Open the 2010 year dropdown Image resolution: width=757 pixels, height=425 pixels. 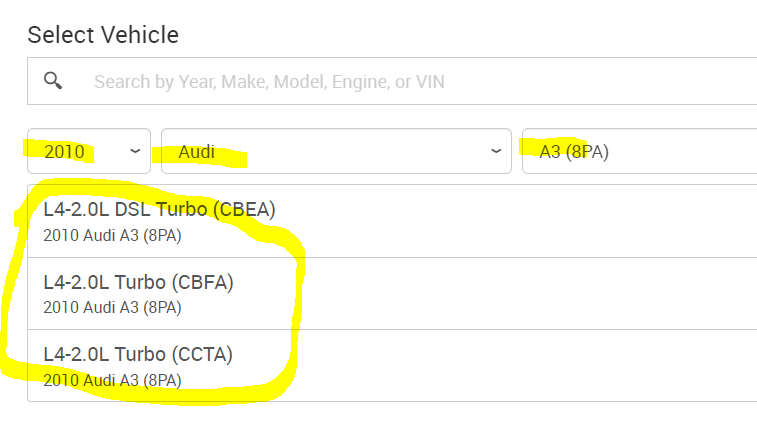(89, 152)
